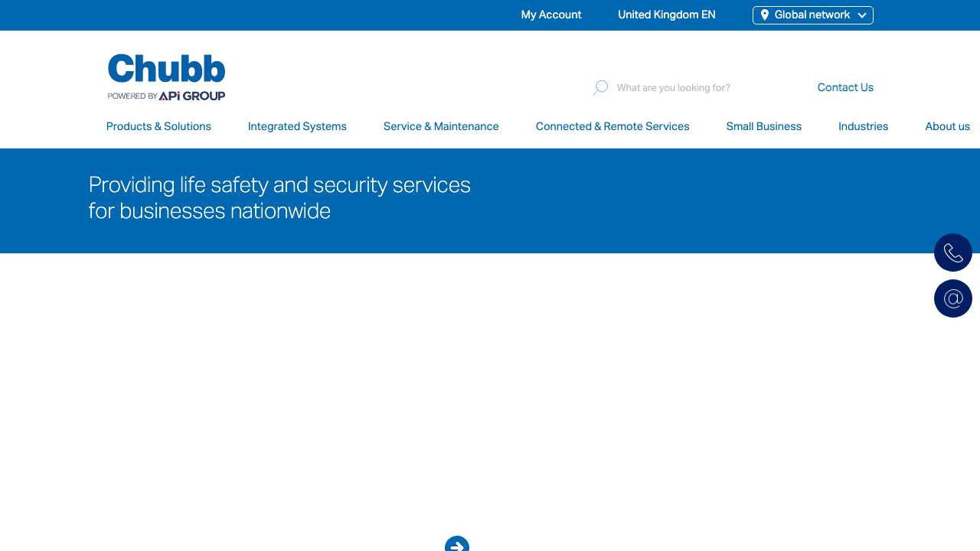Click the phone call floating icon

point(952,253)
